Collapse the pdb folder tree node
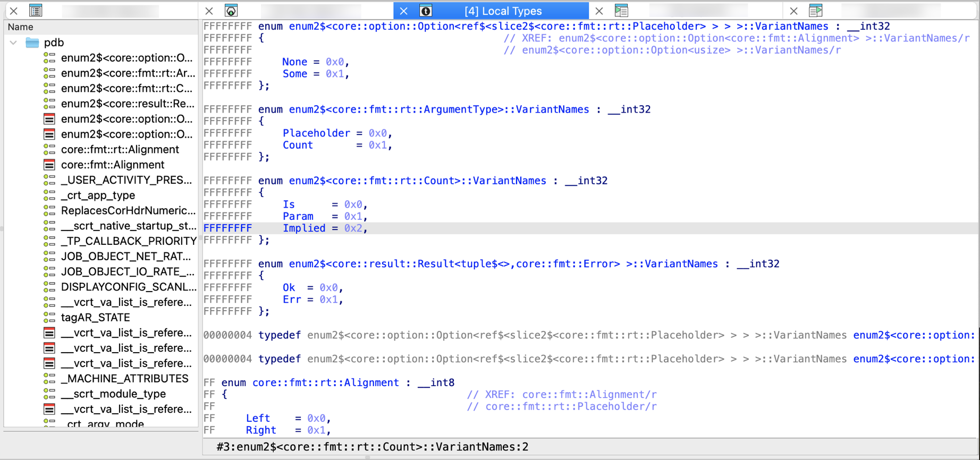The width and height of the screenshot is (980, 460). click(14, 42)
